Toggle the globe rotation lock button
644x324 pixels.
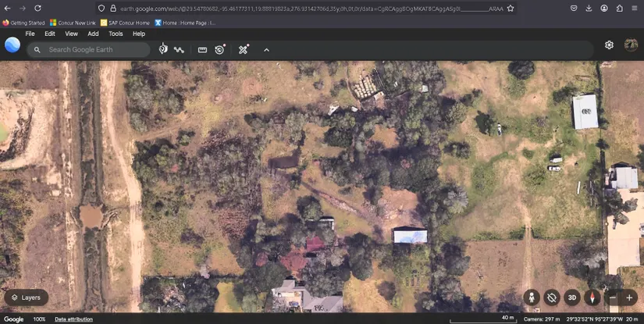[552, 297]
